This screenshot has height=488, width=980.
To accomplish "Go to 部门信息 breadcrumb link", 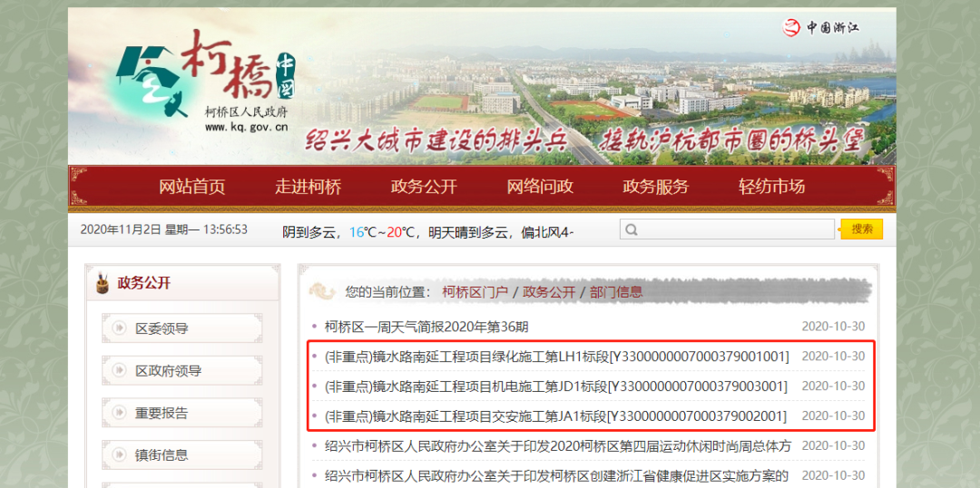I will (x=616, y=292).
